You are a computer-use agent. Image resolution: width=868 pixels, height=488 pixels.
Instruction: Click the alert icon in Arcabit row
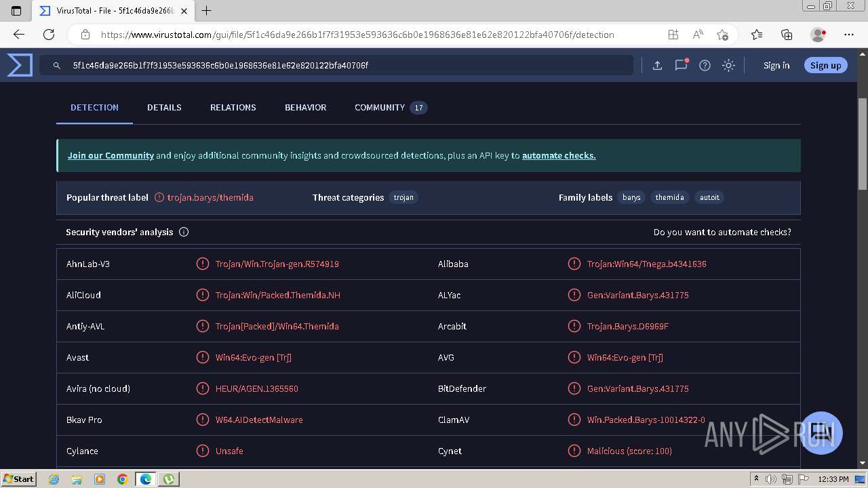click(574, 326)
